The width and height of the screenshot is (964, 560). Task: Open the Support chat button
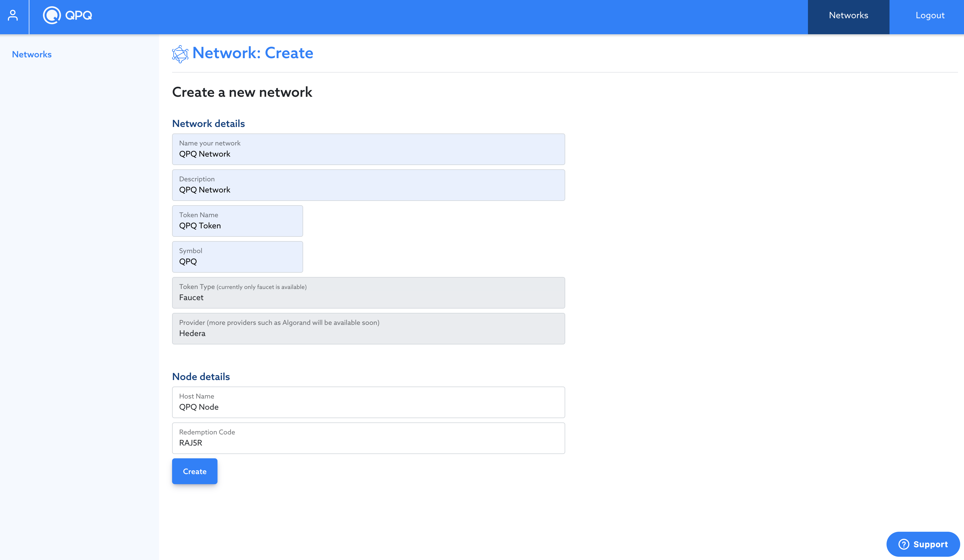(923, 544)
